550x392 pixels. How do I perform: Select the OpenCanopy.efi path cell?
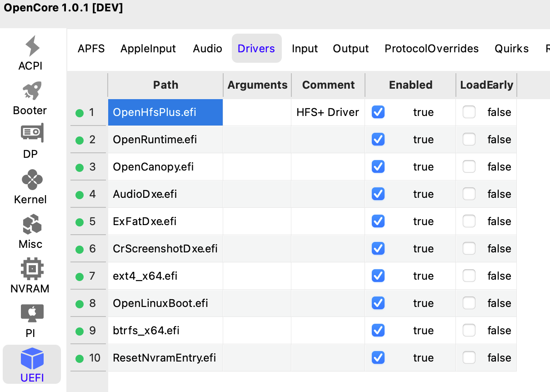coord(153,167)
